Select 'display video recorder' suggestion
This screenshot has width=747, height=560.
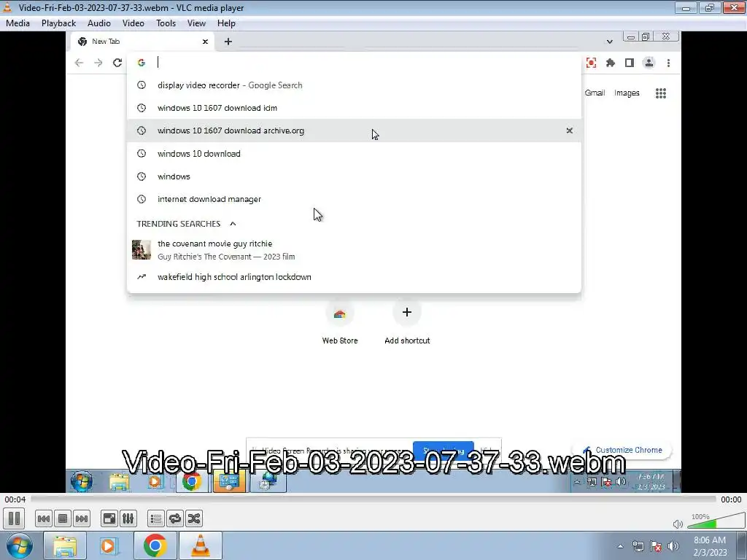[354, 85]
